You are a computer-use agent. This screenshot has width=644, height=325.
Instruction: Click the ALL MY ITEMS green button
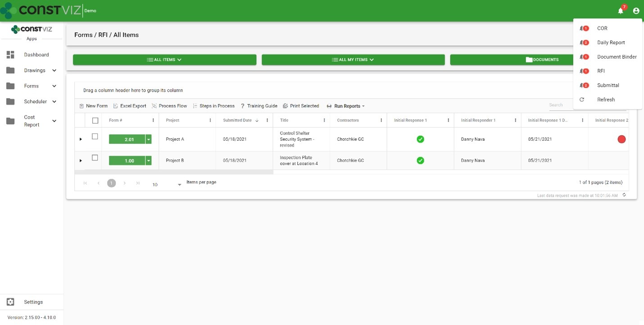(x=353, y=60)
